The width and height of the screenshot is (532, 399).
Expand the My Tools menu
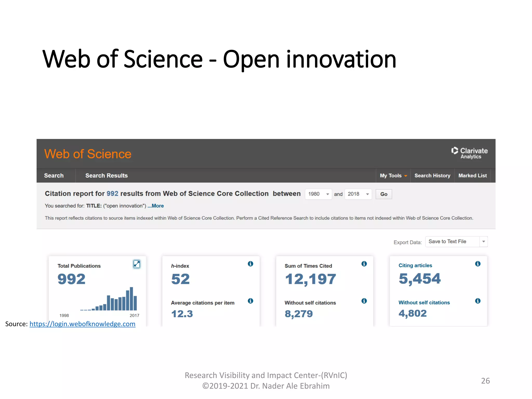pos(393,176)
